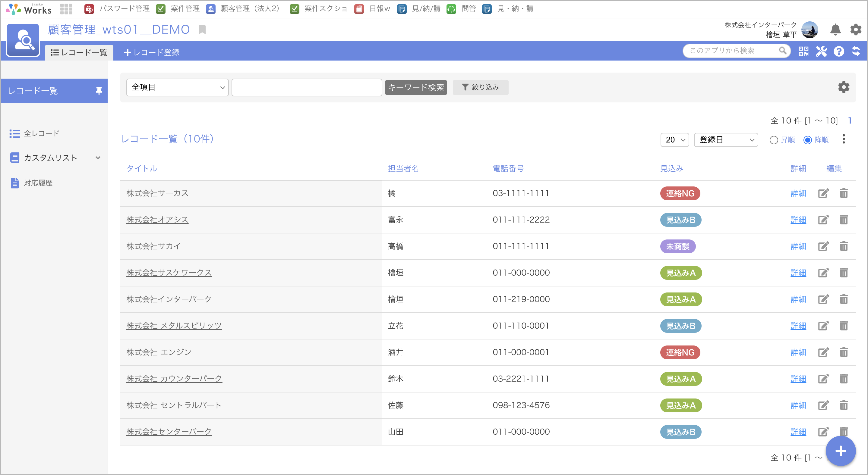Click the help question mark icon
The height and width of the screenshot is (475, 868).
click(839, 51)
